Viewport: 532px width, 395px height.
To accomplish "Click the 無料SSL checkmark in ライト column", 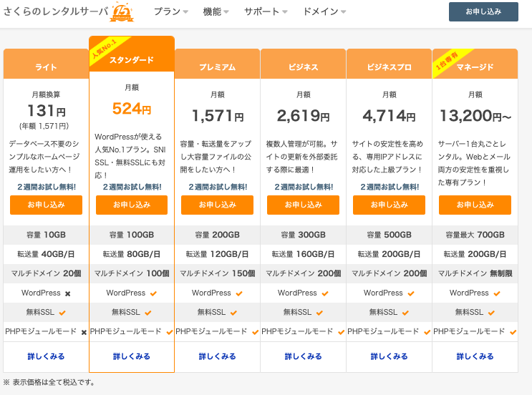I will pos(62,313).
